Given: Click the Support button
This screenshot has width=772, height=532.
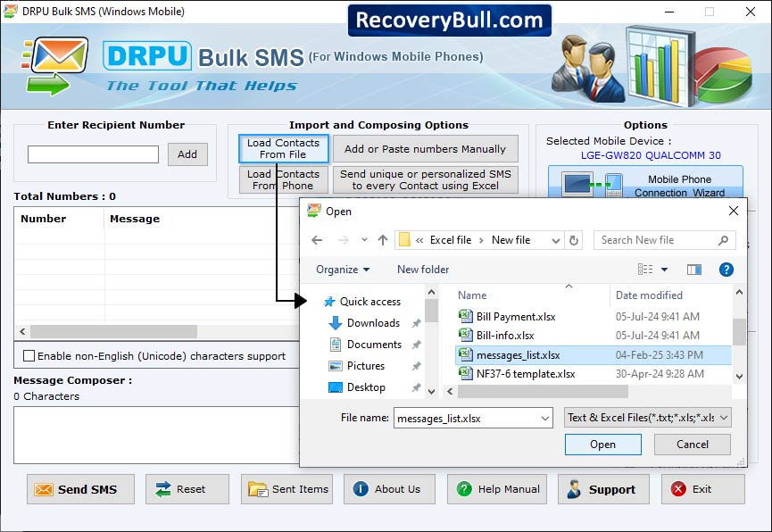Looking at the screenshot, I should click(x=603, y=489).
